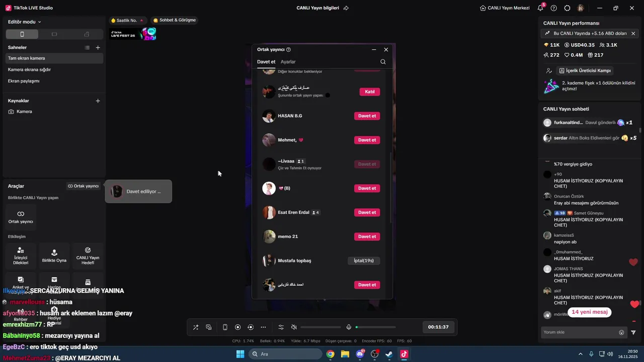The image size is (644, 362).
Task: Open CANLI Yayın Hedefi tool
Action: click(88, 255)
